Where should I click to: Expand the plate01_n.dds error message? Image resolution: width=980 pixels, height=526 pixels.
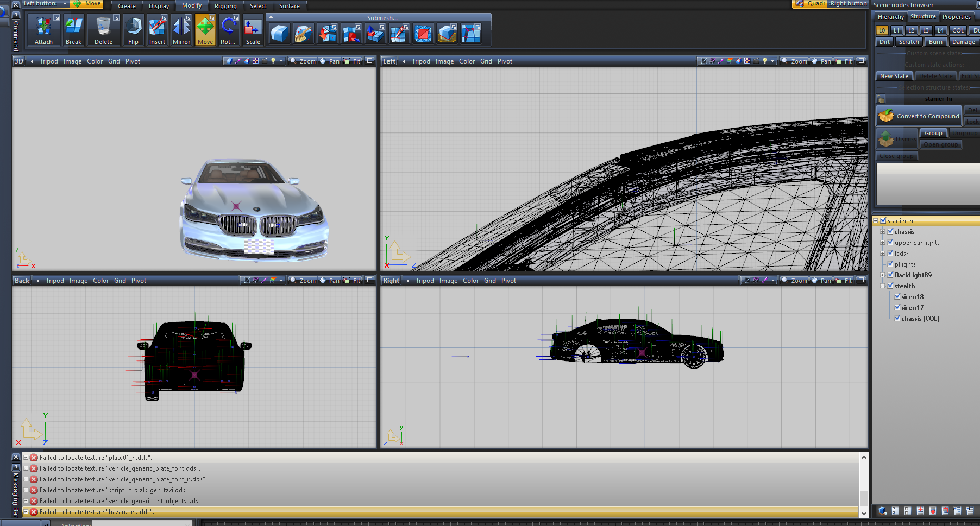coord(26,458)
